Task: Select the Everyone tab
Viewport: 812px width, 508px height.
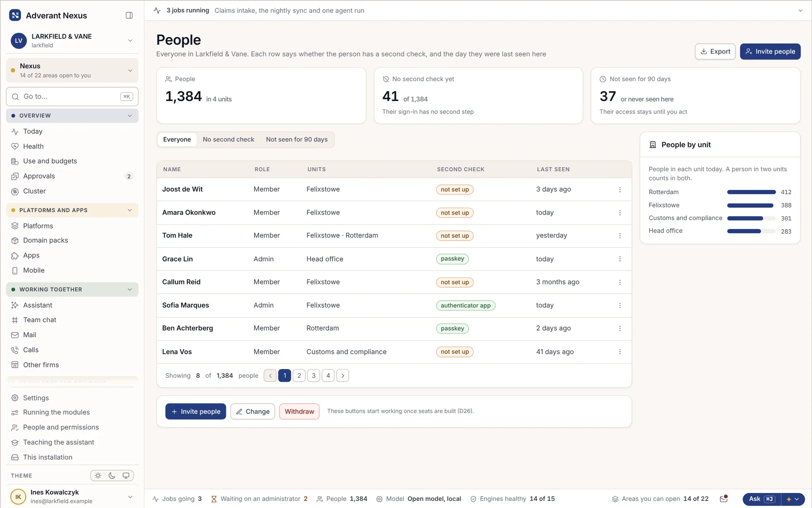Action: pyautogui.click(x=177, y=140)
